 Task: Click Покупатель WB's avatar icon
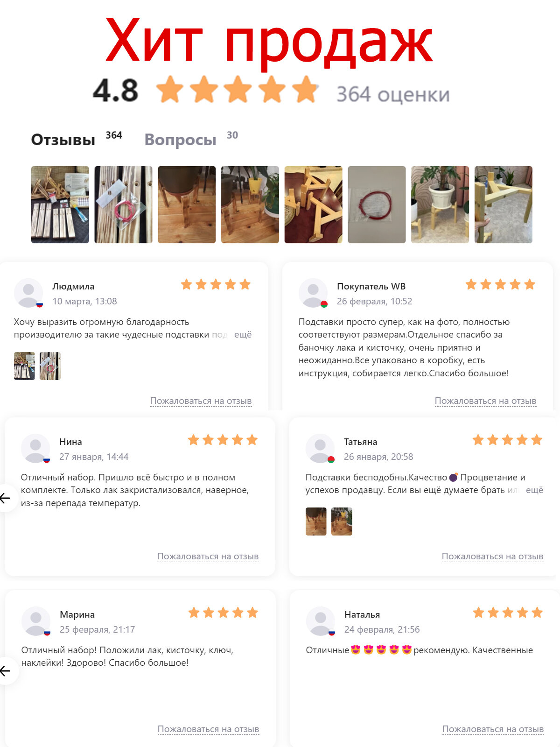313,293
